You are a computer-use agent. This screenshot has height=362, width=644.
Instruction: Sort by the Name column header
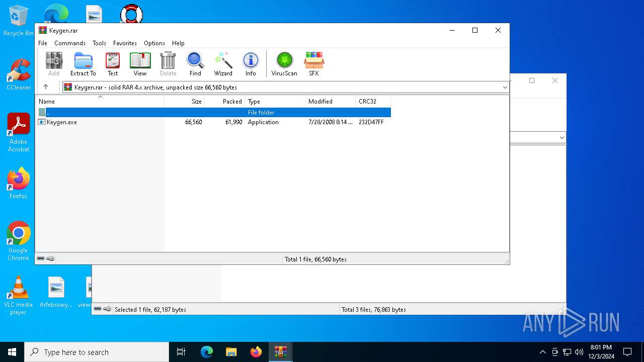[x=100, y=102]
